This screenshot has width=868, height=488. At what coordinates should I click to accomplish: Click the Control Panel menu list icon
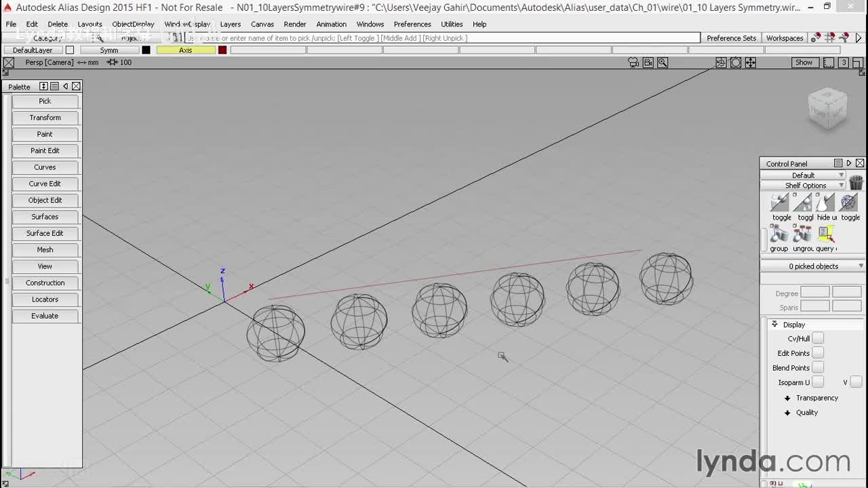click(838, 163)
